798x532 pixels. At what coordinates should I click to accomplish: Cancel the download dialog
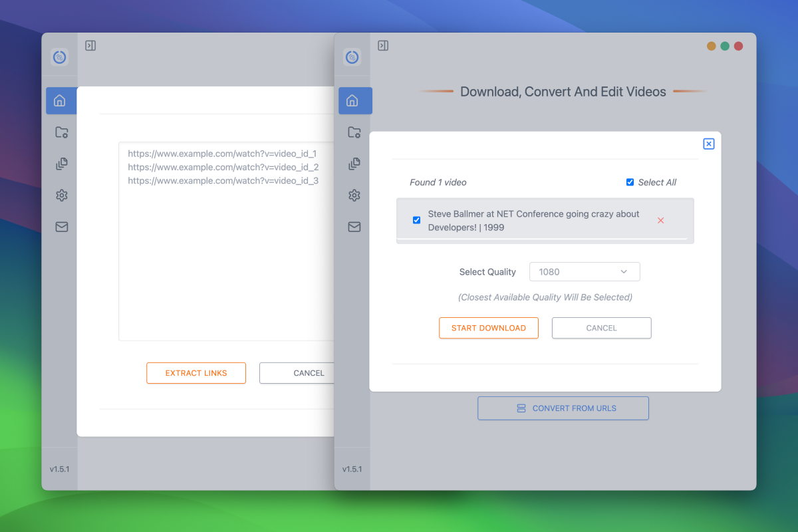(601, 328)
